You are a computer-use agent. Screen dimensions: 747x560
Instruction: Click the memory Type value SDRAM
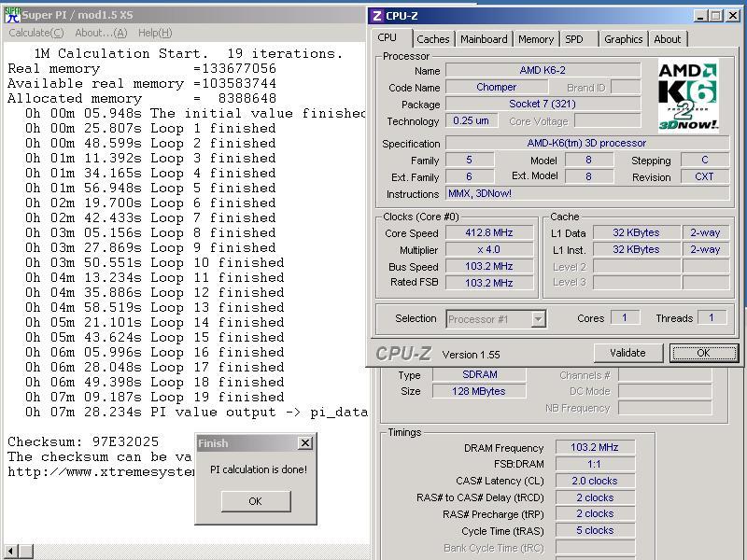[479, 375]
